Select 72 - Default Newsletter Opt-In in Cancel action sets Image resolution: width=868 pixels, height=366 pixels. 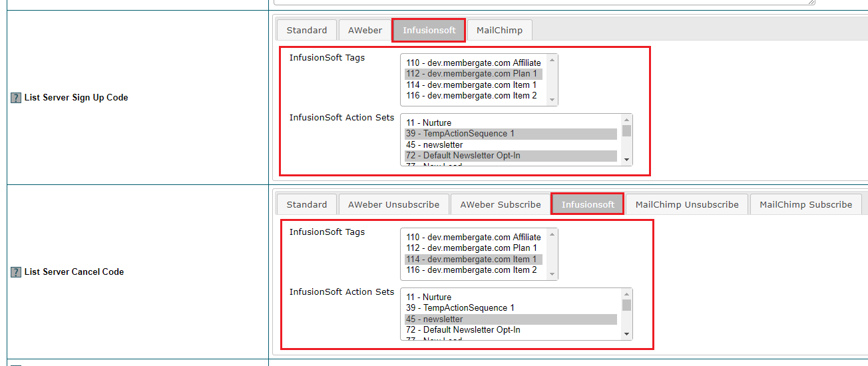tap(511, 329)
